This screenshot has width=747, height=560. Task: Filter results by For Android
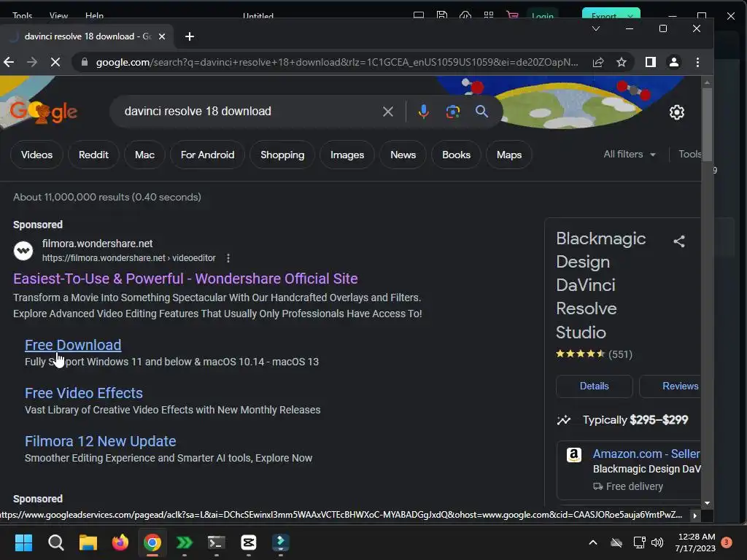coord(207,155)
